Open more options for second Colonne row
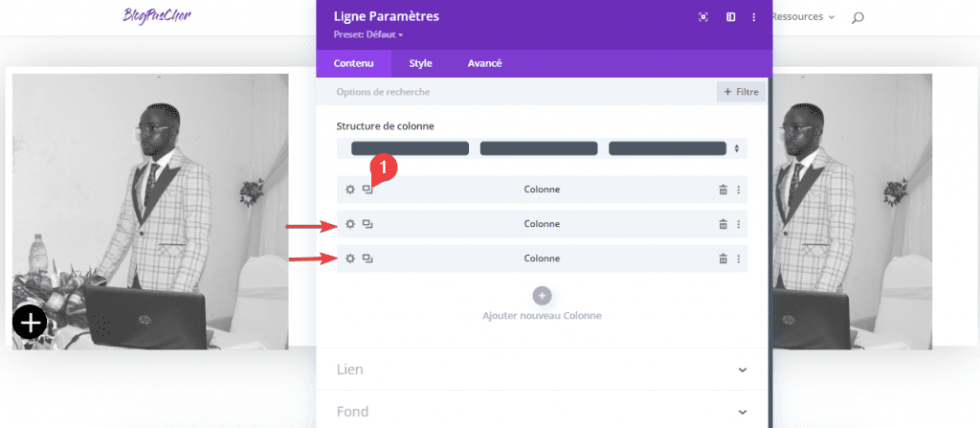The width and height of the screenshot is (980, 428). 738,224
